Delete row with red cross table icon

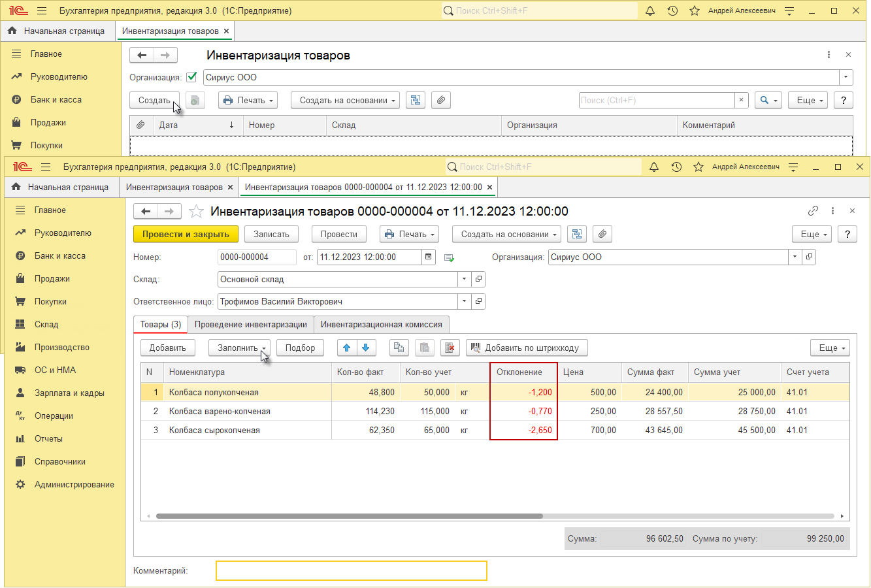(x=450, y=348)
